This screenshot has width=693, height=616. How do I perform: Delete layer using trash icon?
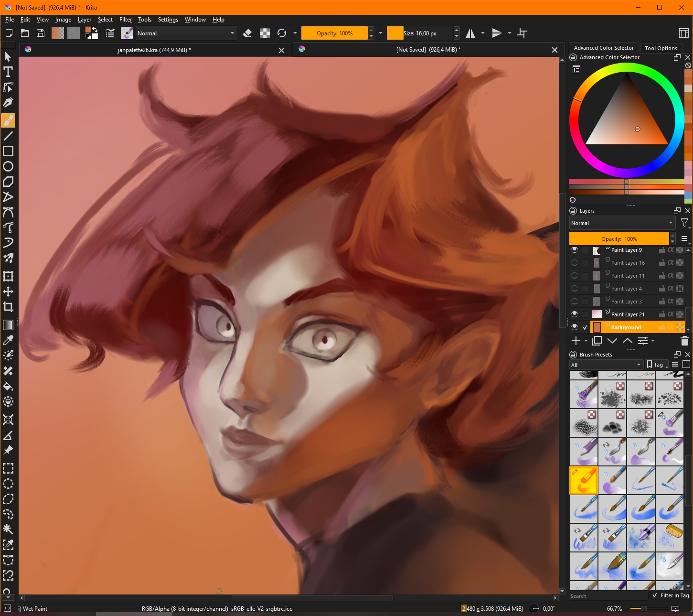coord(684,341)
